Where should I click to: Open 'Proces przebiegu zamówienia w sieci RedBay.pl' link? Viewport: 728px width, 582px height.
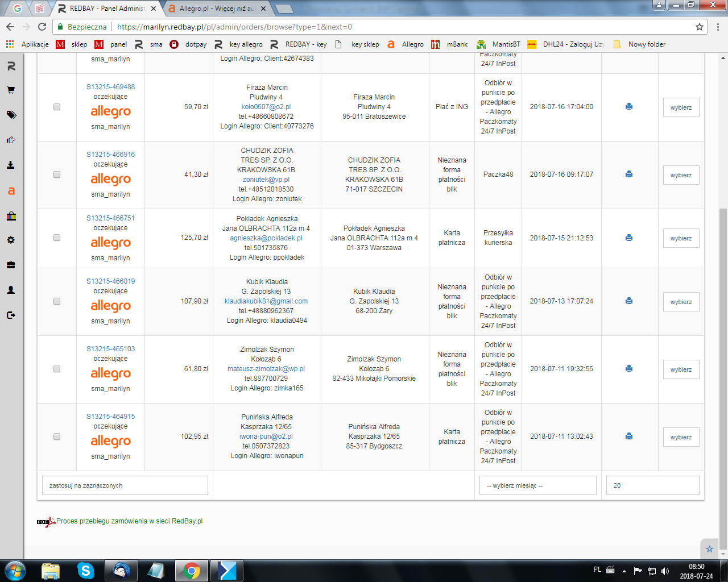click(x=129, y=521)
